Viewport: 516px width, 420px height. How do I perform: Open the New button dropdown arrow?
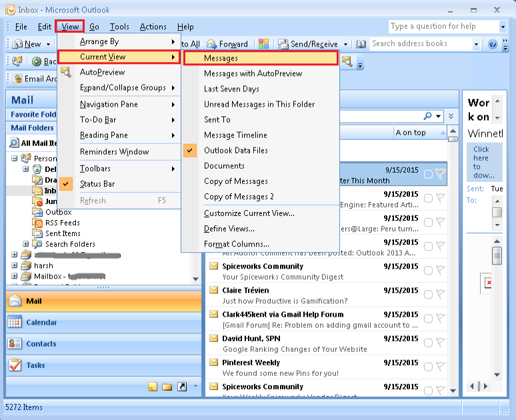click(49, 44)
